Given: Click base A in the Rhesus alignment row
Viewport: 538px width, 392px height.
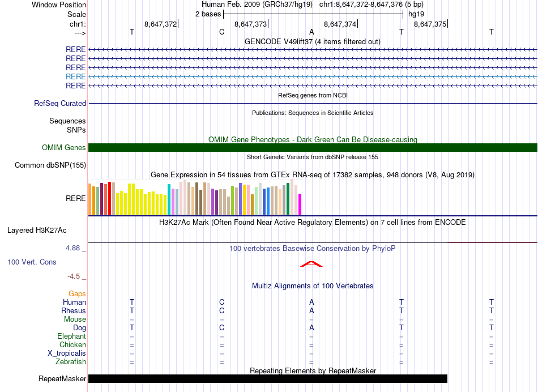Looking at the screenshot, I should (x=311, y=310).
